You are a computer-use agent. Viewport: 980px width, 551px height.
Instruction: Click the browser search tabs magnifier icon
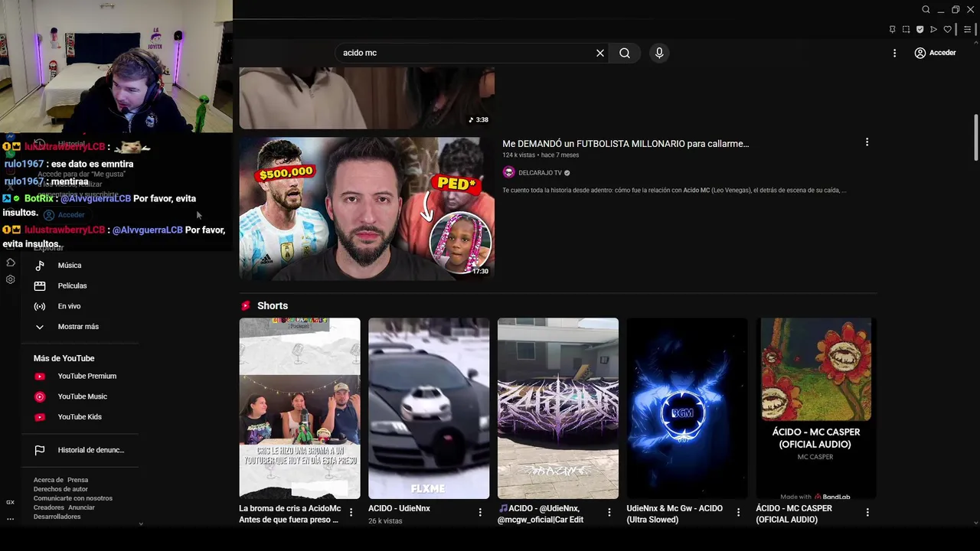926,10
